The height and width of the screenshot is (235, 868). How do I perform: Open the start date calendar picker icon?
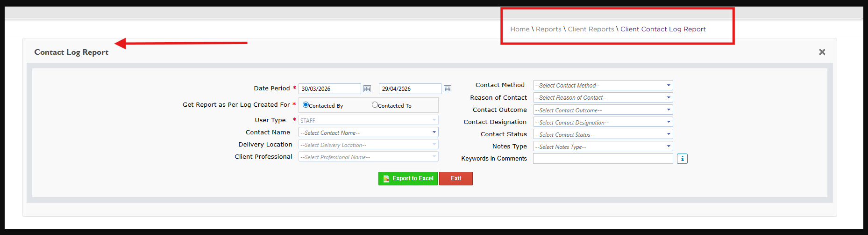point(367,89)
